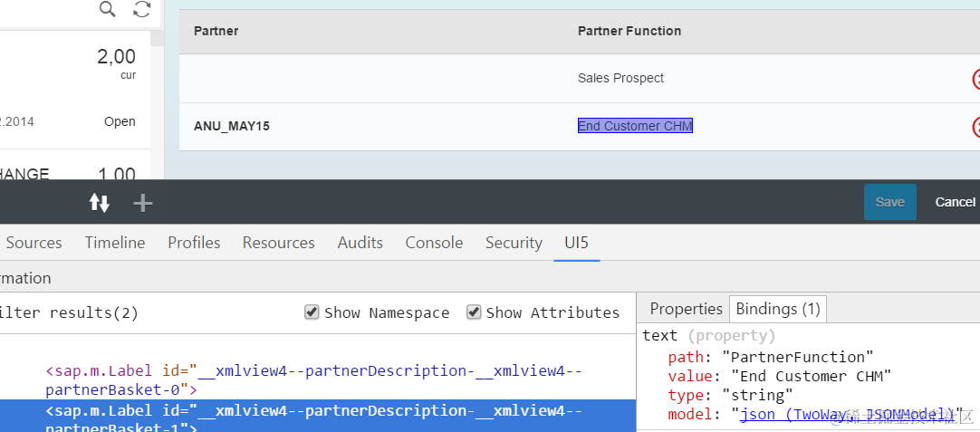The width and height of the screenshot is (980, 432).
Task: Click the refresh list icon
Action: (142, 9)
